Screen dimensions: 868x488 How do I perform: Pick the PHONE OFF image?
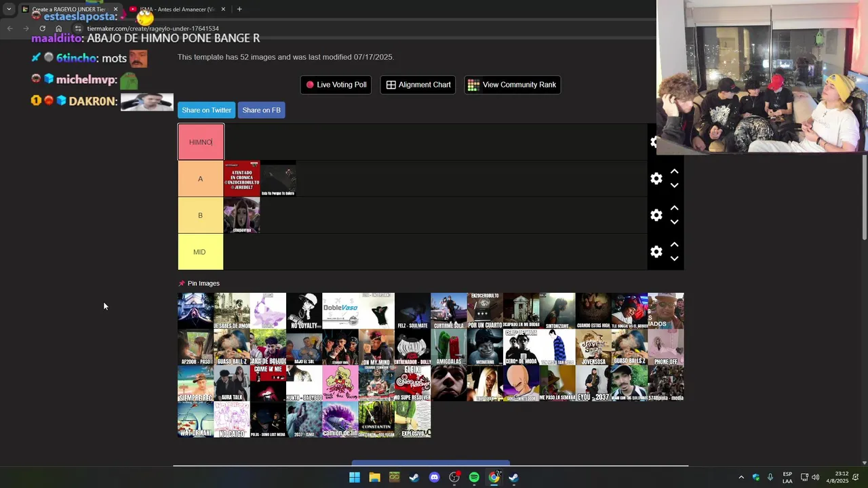pyautogui.click(x=666, y=347)
